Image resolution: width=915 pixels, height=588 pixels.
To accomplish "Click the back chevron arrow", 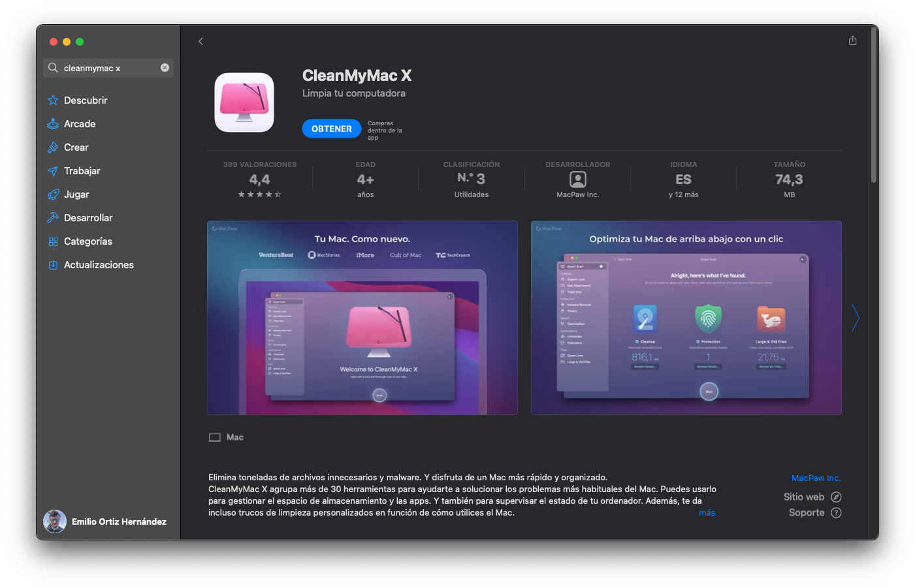I will click(201, 41).
